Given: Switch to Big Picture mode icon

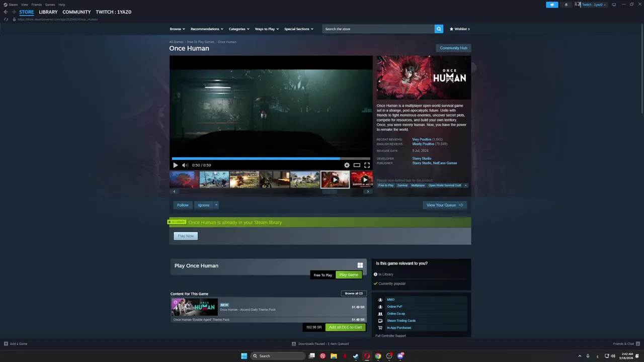Looking at the screenshot, I should pyautogui.click(x=614, y=5).
